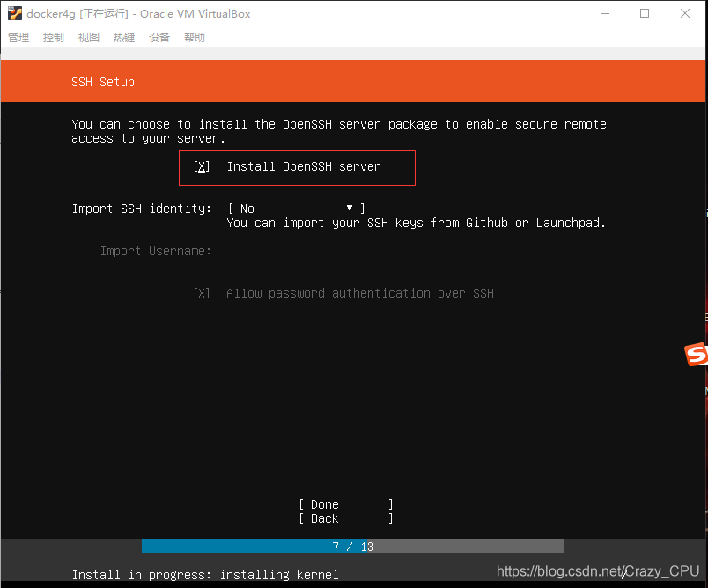Click the Done button
Image resolution: width=708 pixels, height=588 pixels.
(x=346, y=504)
